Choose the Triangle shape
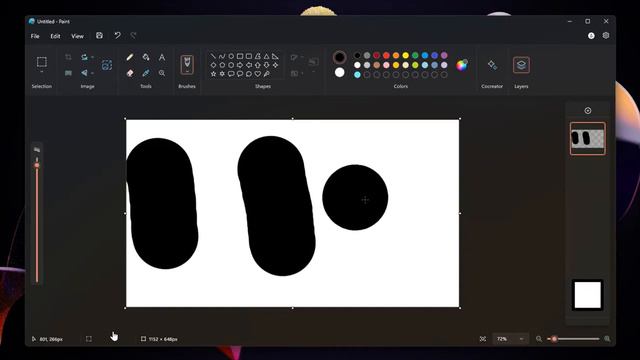 click(267, 56)
